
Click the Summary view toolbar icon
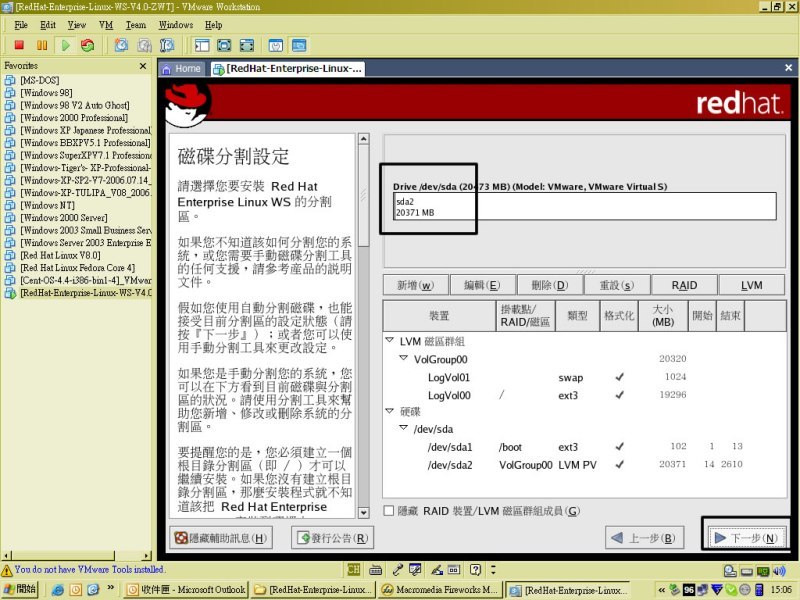pos(276,45)
